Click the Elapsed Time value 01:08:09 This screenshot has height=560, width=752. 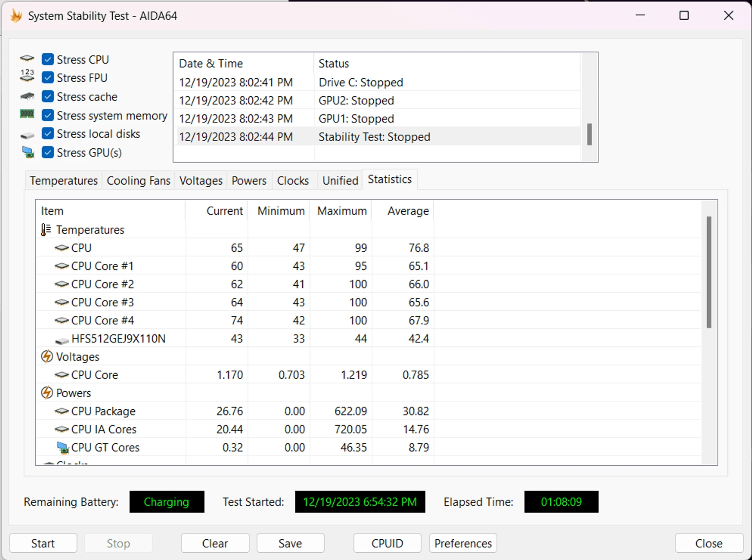tap(561, 502)
